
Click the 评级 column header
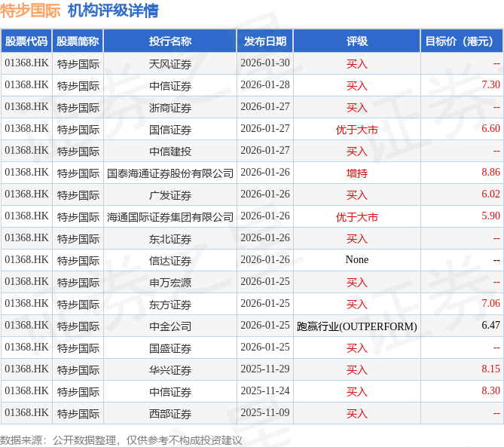point(357,41)
